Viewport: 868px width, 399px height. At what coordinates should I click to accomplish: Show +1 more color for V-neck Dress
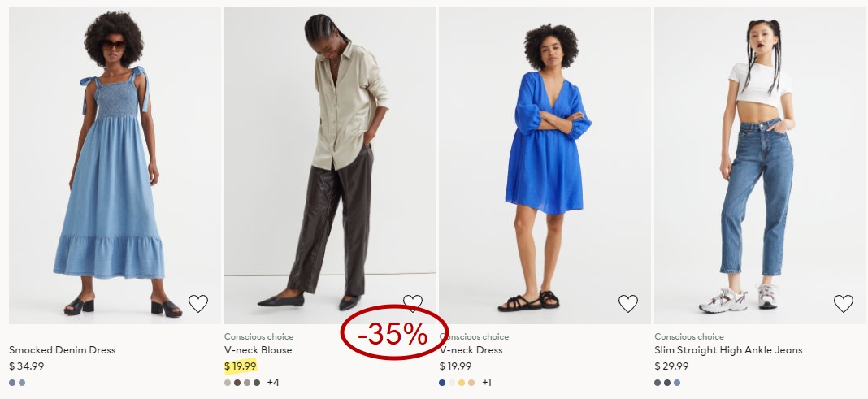pos(487,383)
